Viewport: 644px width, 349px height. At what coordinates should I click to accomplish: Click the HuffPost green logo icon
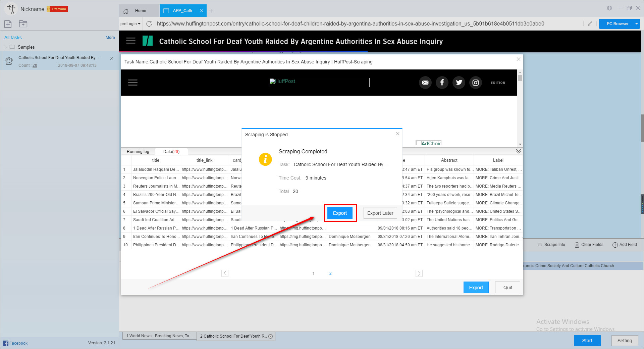pos(148,41)
